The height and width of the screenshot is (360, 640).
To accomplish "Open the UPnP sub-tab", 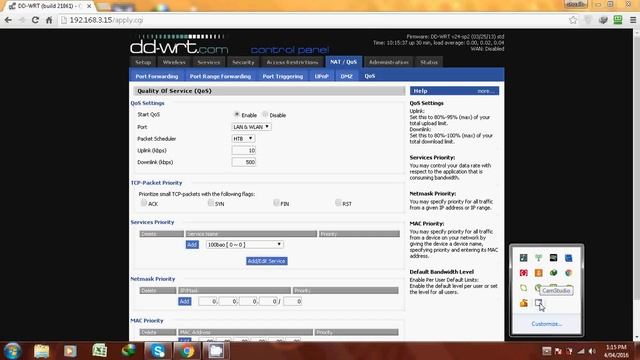I will [322, 76].
